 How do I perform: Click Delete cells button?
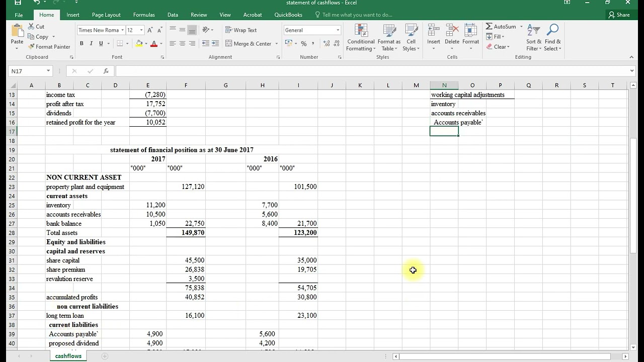[452, 37]
